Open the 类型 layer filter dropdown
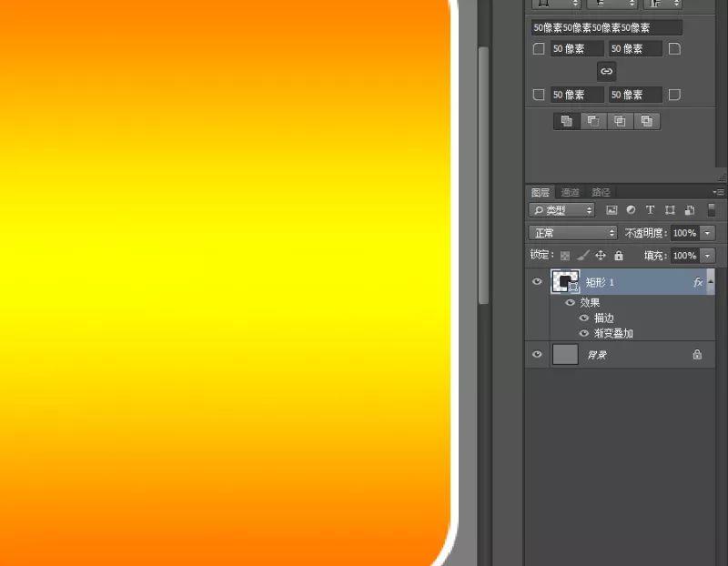 pyautogui.click(x=561, y=210)
